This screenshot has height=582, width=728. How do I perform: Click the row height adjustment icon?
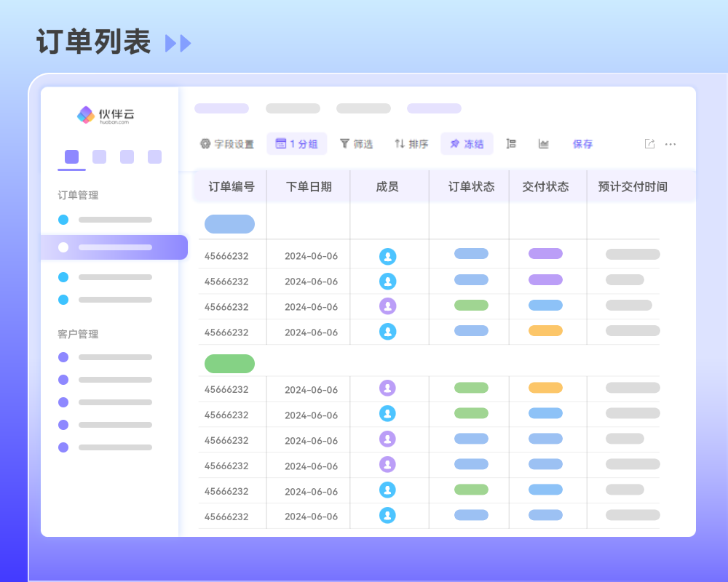point(510,143)
